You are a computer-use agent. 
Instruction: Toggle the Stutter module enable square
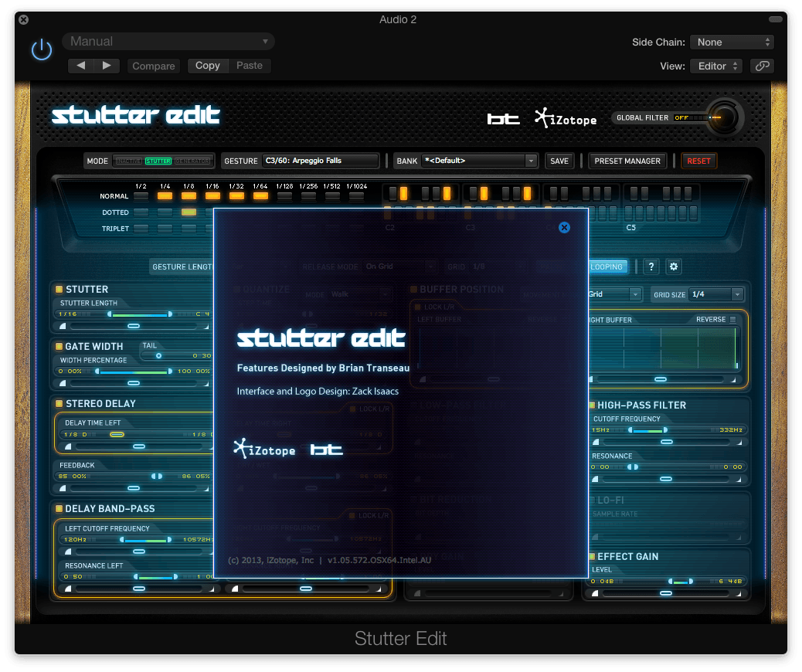point(59,289)
